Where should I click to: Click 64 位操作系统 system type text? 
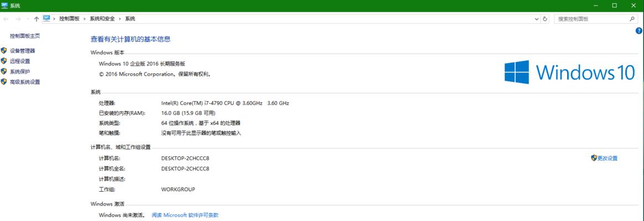click(x=200, y=123)
